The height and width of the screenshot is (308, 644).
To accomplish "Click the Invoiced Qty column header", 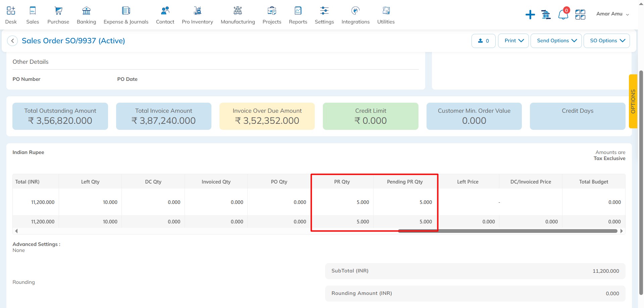I will [216, 182].
